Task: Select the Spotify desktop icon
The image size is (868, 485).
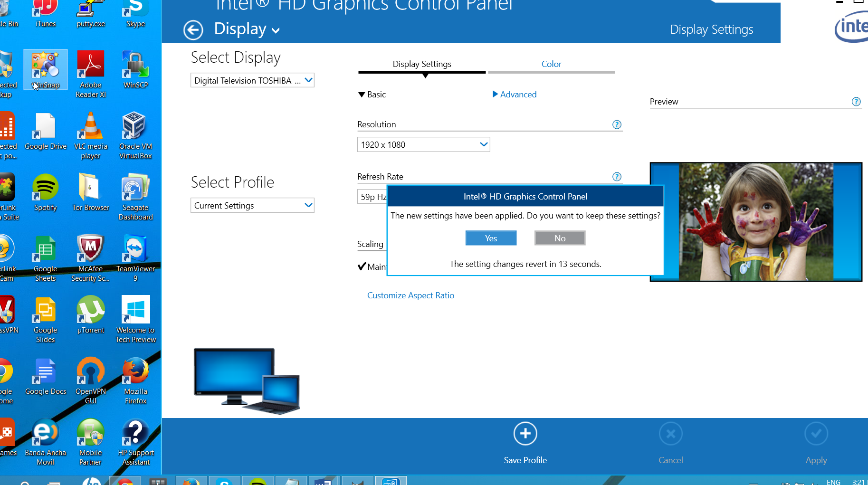Action: 46,192
